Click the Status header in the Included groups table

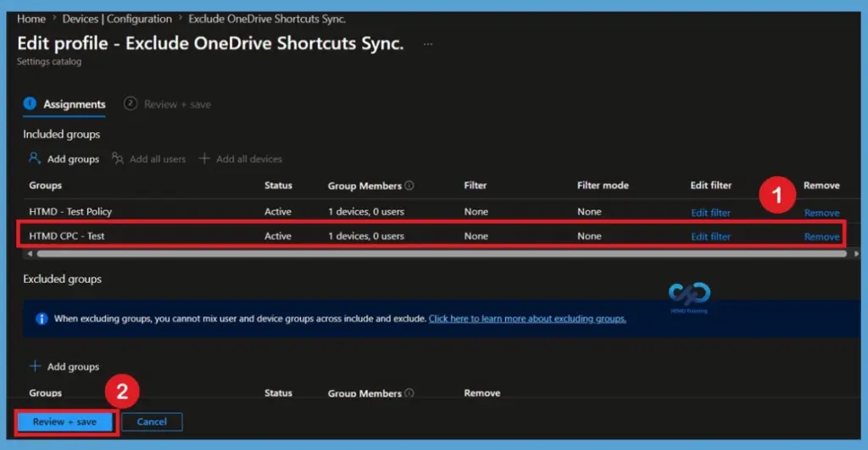pyautogui.click(x=278, y=186)
